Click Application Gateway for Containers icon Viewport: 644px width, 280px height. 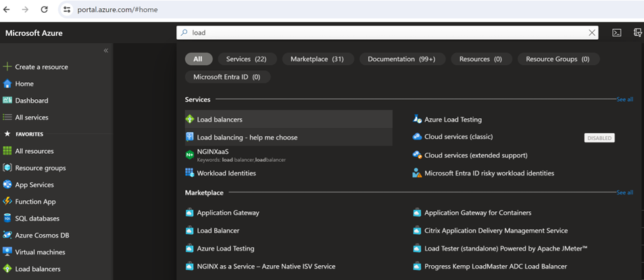point(418,213)
